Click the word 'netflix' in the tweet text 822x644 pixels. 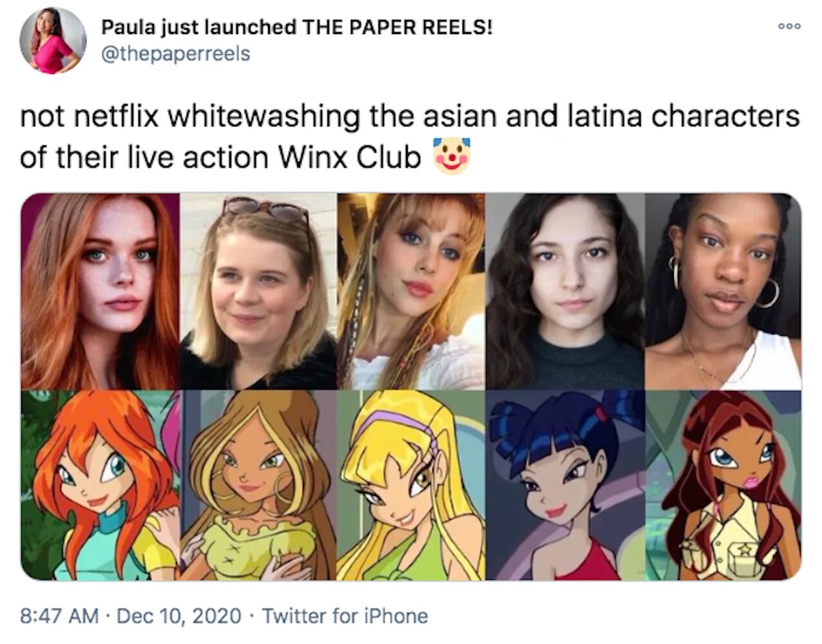pos(118,117)
